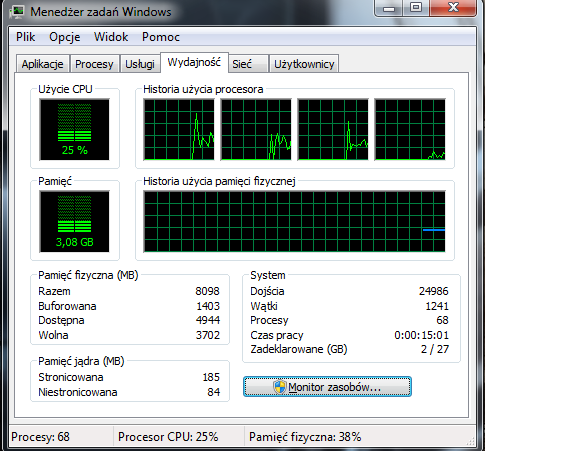The width and height of the screenshot is (577, 451).
Task: Switch to the Użytkownicy tab
Action: pyautogui.click(x=304, y=64)
